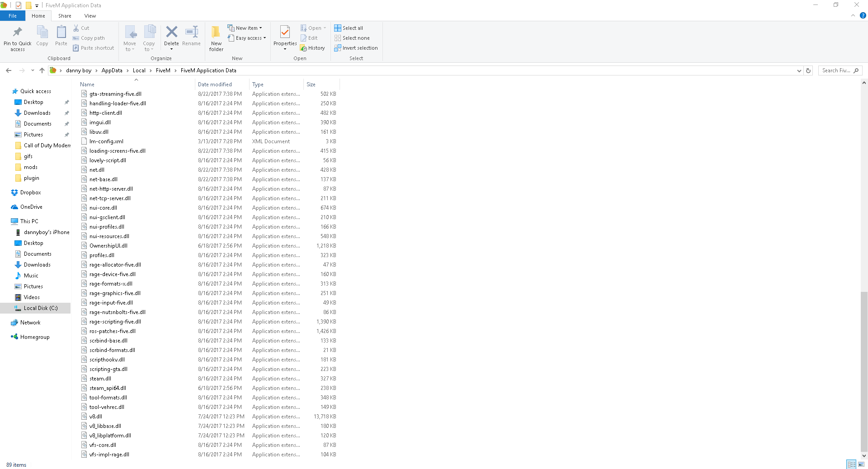Open Music folder under This PC

31,276
